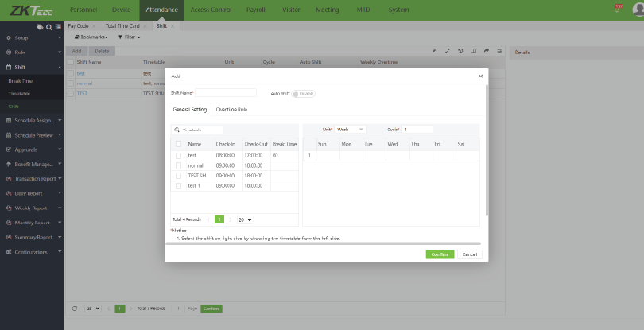Image resolution: width=644 pixels, height=330 pixels.
Task: Open the Payroll menu
Action: point(256,10)
